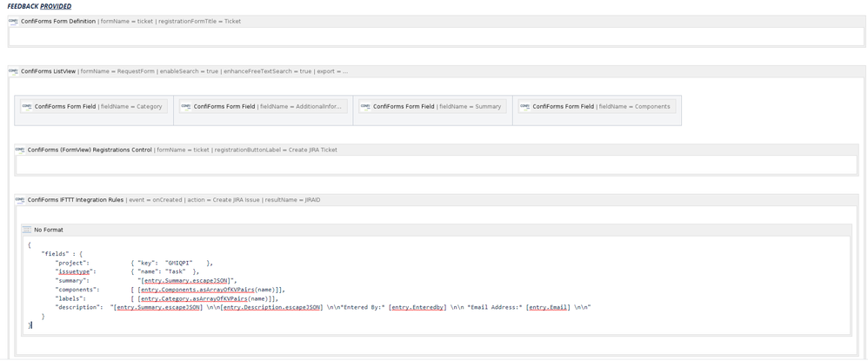Select the Form Field macro for AdditionalInfor
This screenshot has width=868, height=361.
(263, 106)
